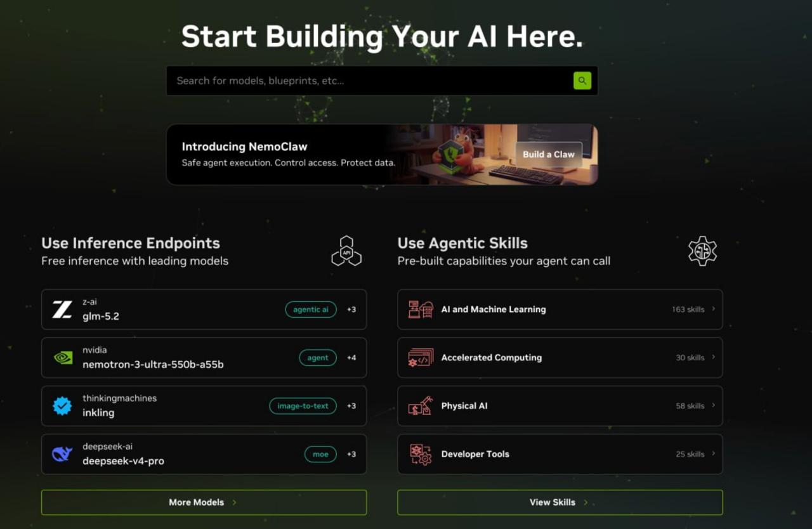Show the +3 extra tags for deepseek-v4-pro

click(x=351, y=454)
